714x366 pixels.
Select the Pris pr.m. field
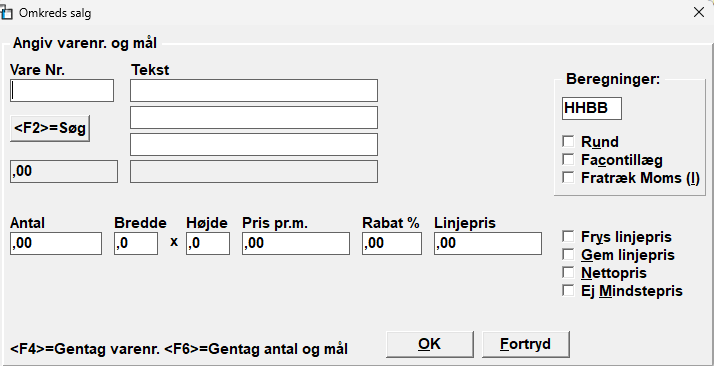296,244
